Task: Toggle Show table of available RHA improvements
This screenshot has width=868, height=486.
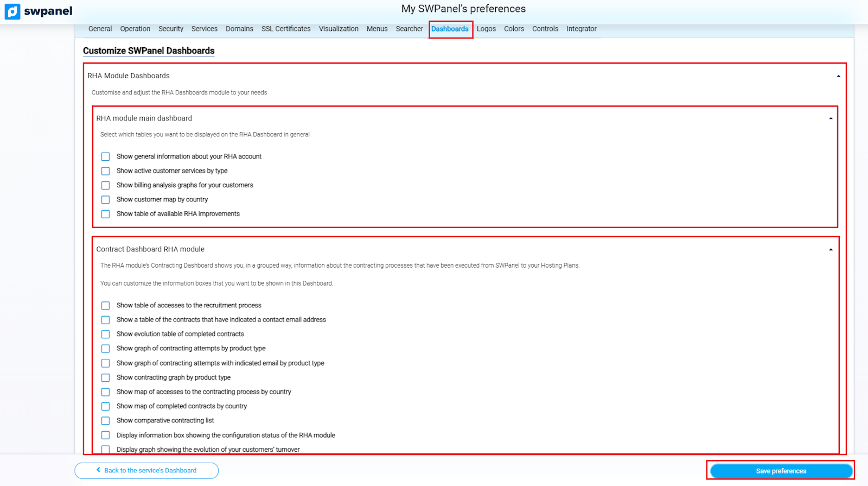Action: click(x=106, y=214)
